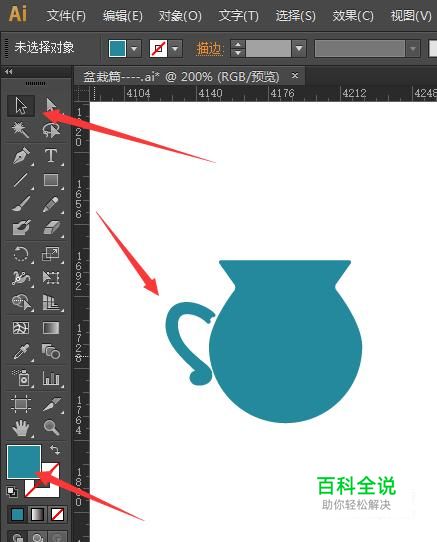Click the stroke swatch in control bar
The image size is (437, 542).
(x=158, y=48)
